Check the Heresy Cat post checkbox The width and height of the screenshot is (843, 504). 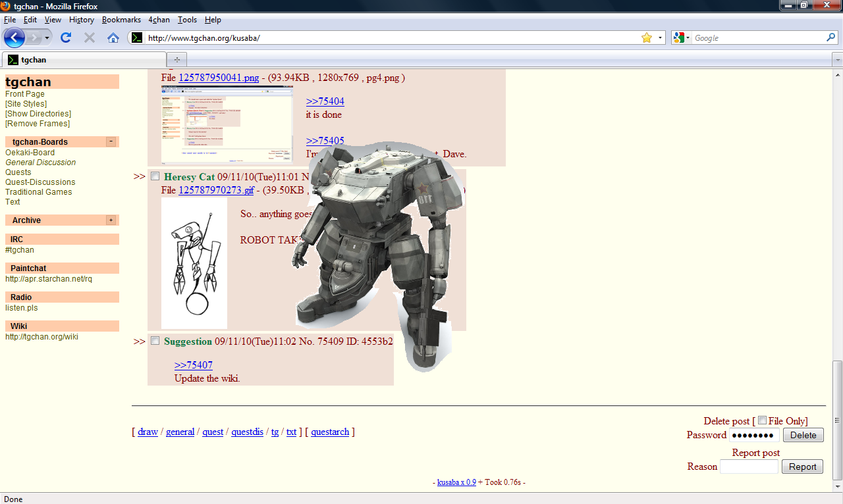pyautogui.click(x=155, y=176)
